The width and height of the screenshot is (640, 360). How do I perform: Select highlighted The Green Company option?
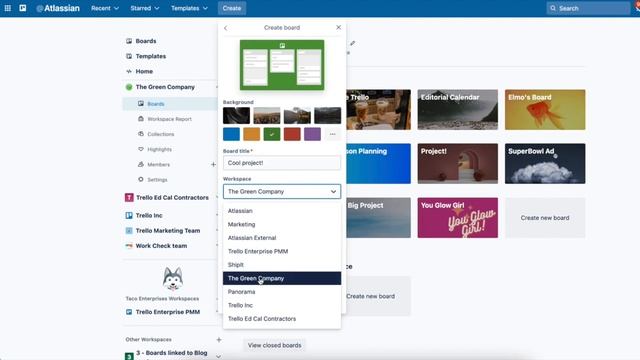coord(282,278)
